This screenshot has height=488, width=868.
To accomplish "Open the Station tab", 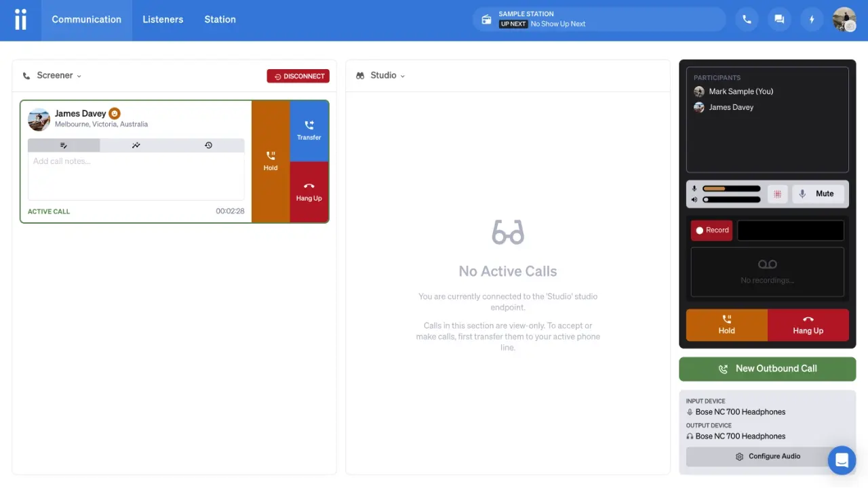I will 220,20.
